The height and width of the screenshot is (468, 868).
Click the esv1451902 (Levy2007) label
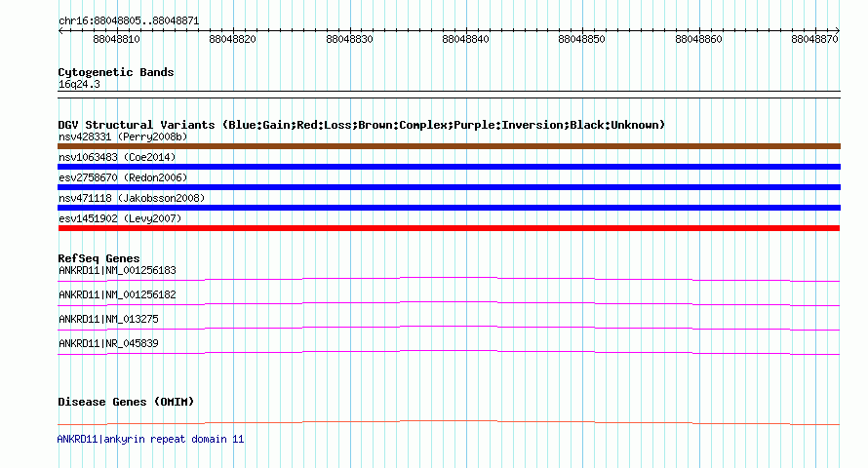(x=120, y=218)
